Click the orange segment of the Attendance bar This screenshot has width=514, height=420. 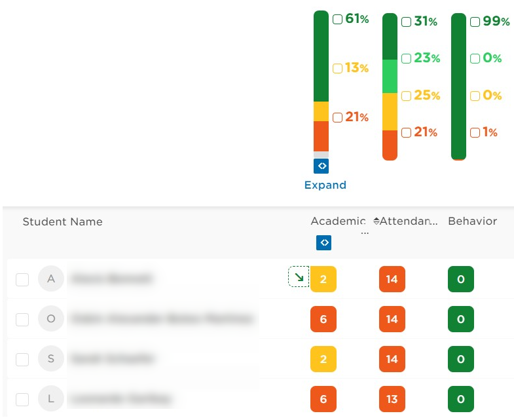pos(390,144)
